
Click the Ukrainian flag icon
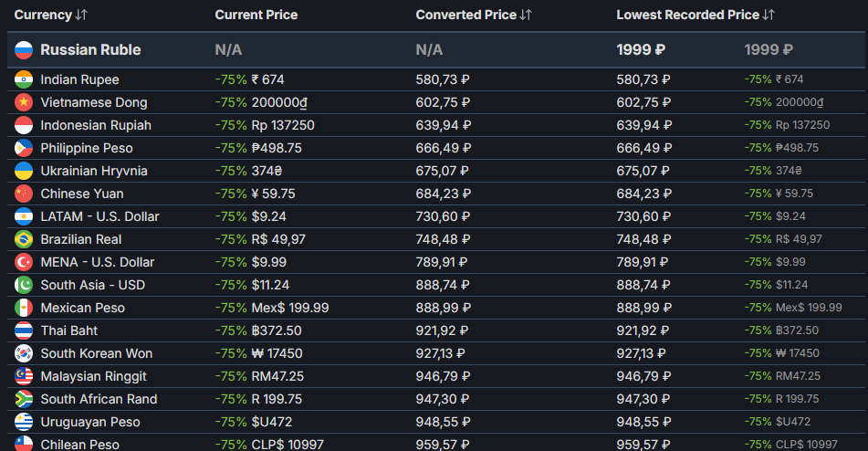pos(24,171)
